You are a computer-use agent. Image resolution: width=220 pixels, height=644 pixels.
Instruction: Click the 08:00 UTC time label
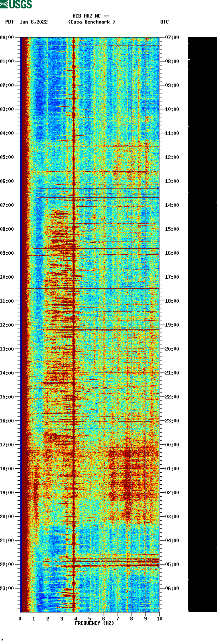click(x=172, y=61)
